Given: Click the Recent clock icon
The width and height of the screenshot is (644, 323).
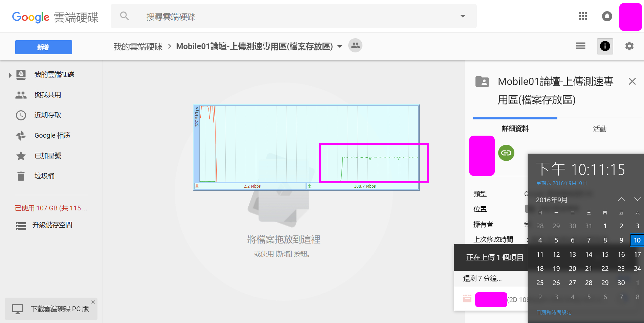Looking at the screenshot, I should 21,115.
